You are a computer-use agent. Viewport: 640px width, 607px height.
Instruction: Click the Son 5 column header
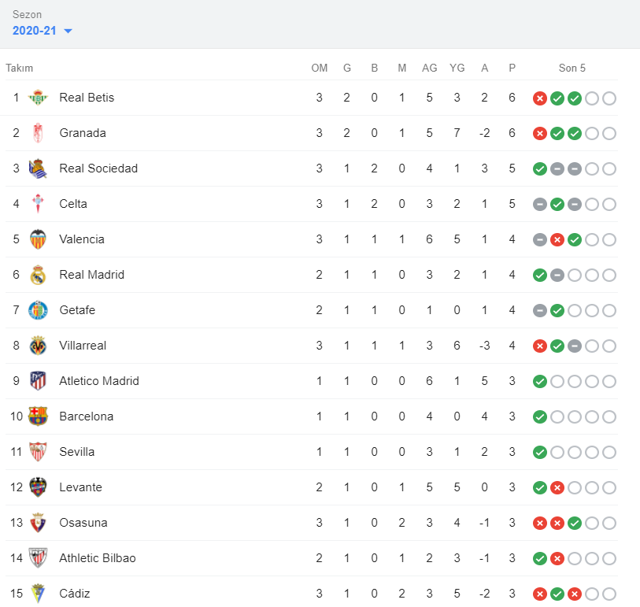[x=572, y=68]
